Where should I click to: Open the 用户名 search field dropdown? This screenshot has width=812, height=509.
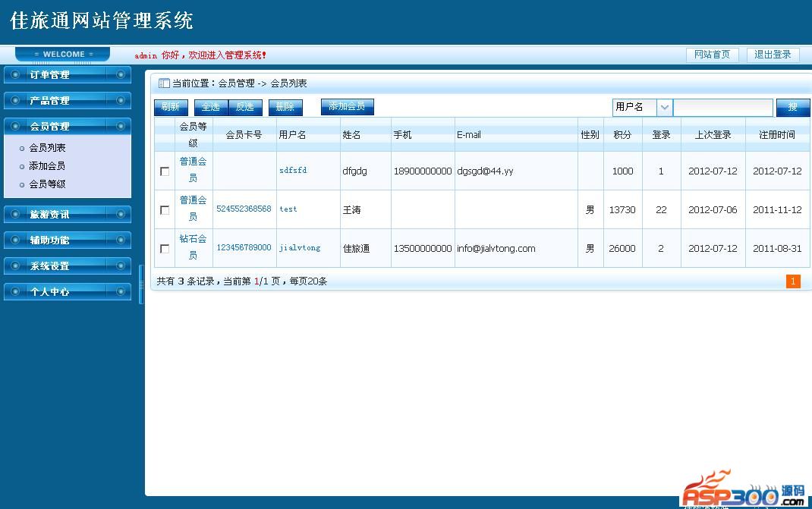[x=665, y=107]
